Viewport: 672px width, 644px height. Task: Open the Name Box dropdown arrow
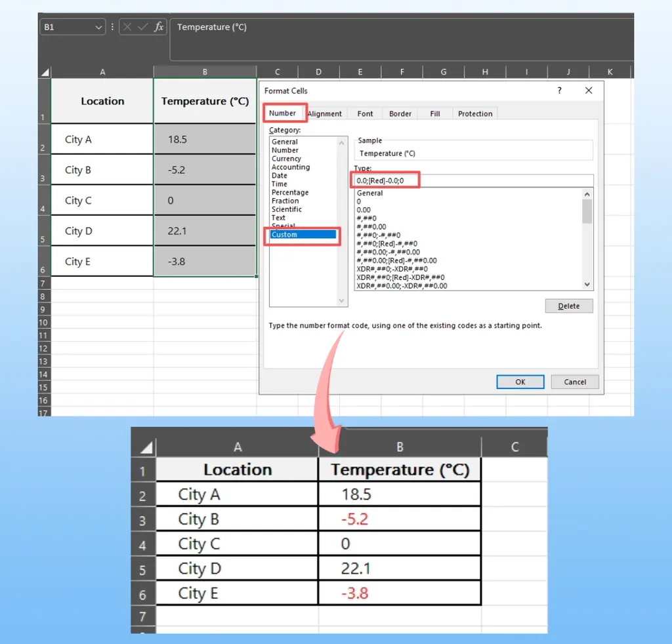(x=99, y=27)
